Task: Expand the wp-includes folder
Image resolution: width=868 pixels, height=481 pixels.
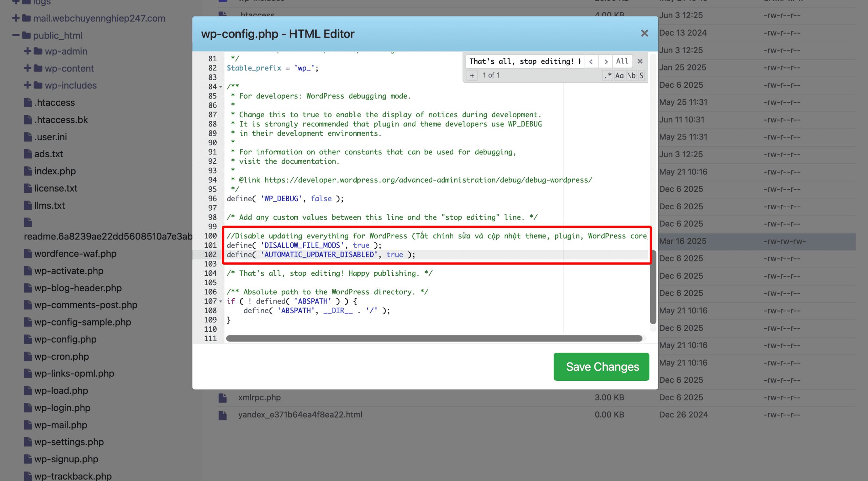Action: (x=27, y=85)
